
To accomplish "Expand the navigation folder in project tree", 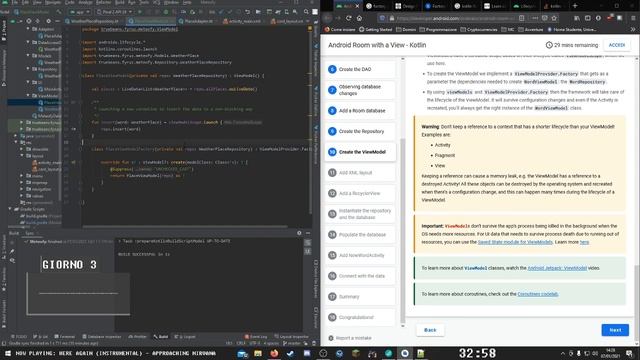I will click(x=22, y=189).
